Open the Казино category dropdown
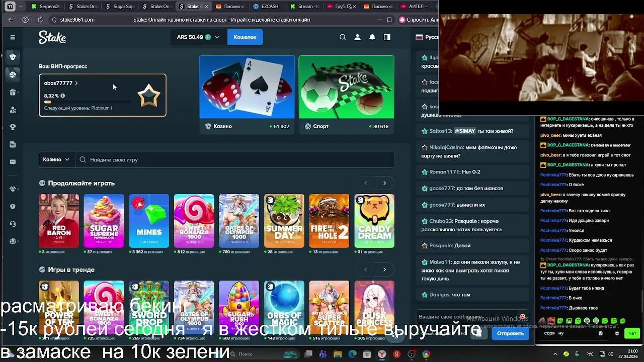This screenshot has width=644, height=362. [56, 159]
